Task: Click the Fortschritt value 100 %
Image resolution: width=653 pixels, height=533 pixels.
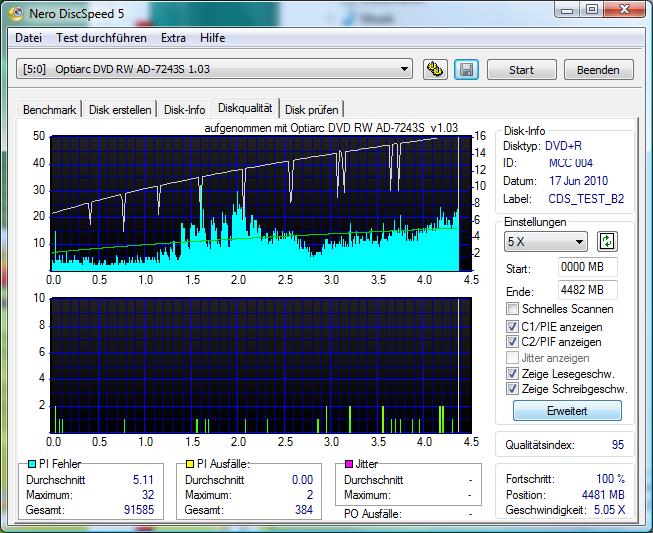Action: (x=611, y=479)
